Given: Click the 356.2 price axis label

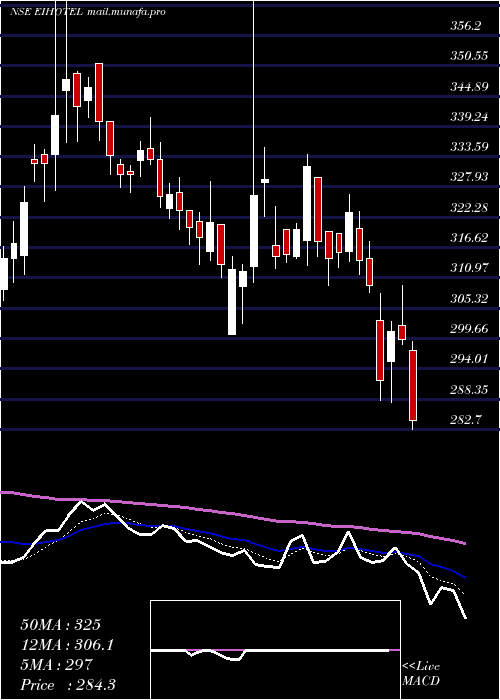Looking at the screenshot, I should tap(466, 26).
